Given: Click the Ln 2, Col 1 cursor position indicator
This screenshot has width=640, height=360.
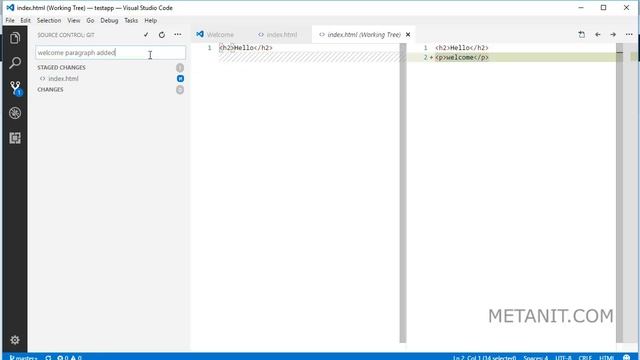Looking at the screenshot, I should pyautogui.click(x=484, y=358).
